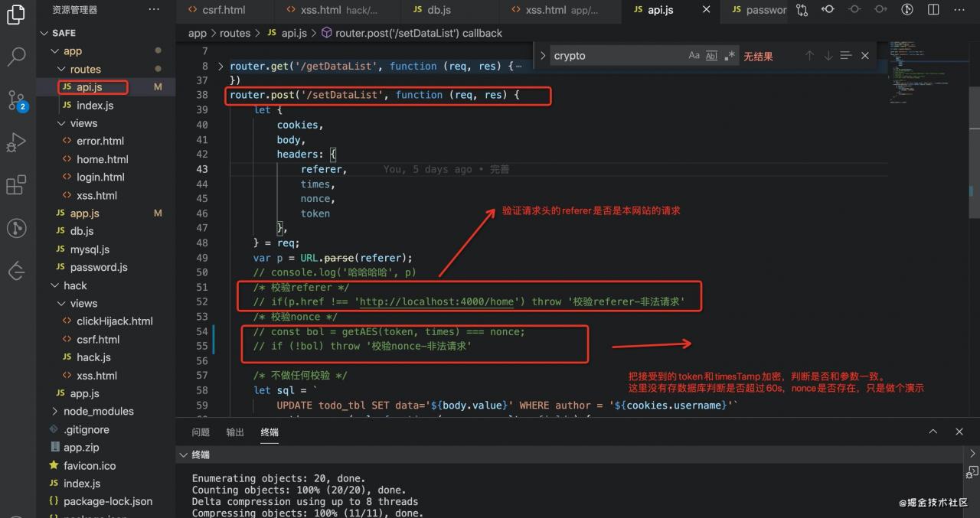Close the api.js editor tab

point(707,10)
